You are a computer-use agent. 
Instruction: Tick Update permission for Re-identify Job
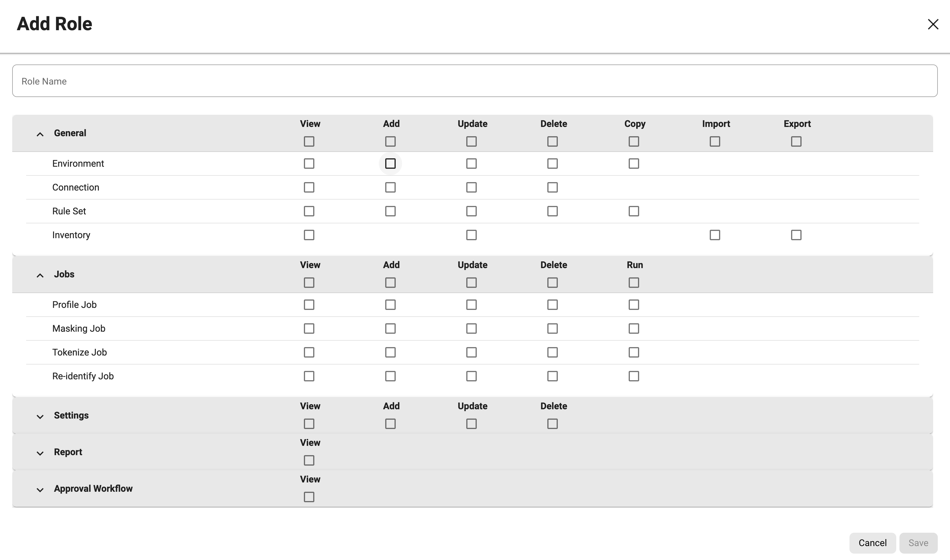pyautogui.click(x=471, y=376)
